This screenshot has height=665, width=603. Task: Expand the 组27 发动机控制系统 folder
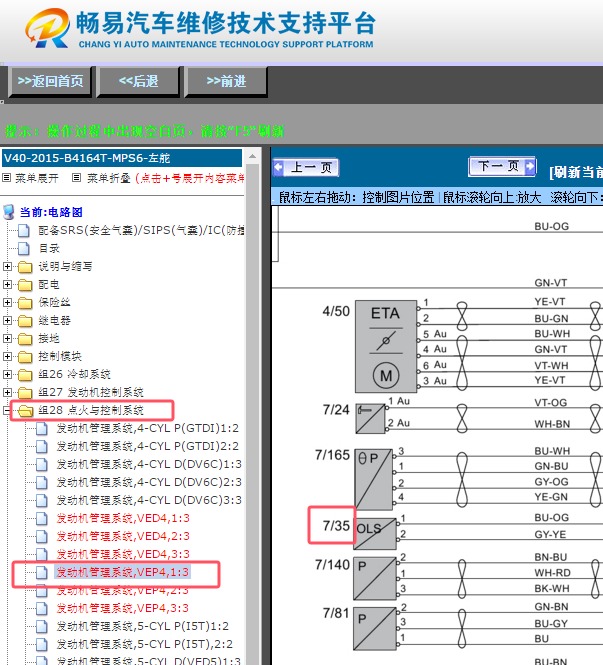(7, 392)
